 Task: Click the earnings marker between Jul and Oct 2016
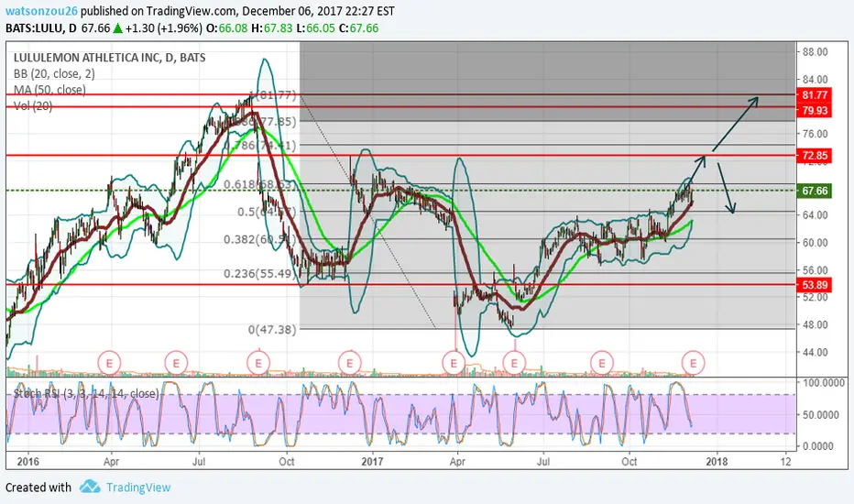258,363
